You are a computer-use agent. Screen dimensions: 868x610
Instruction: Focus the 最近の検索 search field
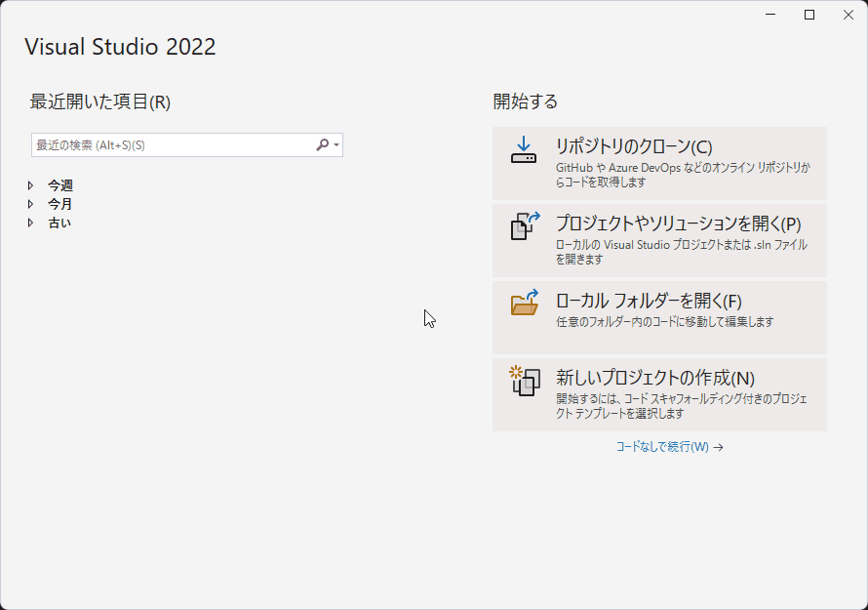pos(187,145)
